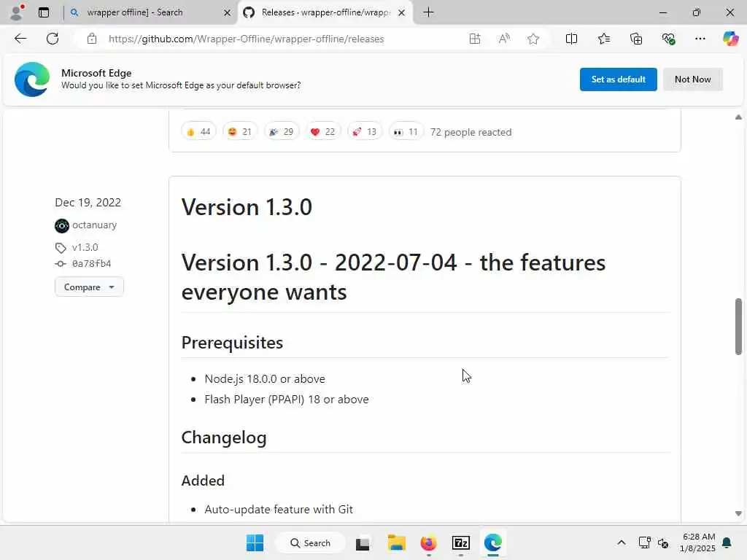Viewport: 747px width, 560px height.
Task: Open the tab actions menu icon
Action: [44, 12]
